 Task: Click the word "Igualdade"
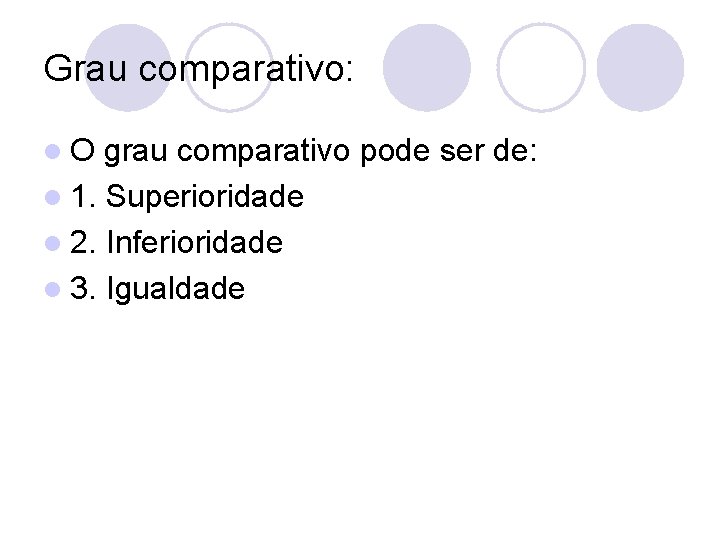point(175,290)
